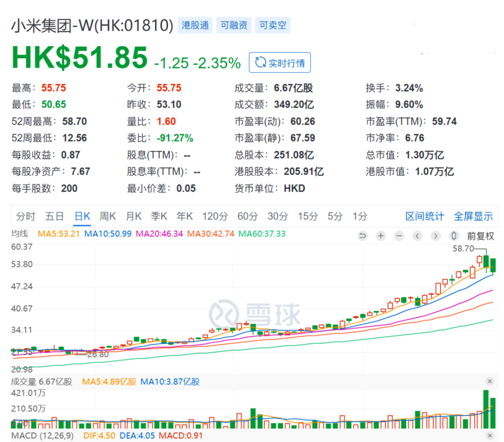This screenshot has height=442, width=504.
Task: Close the MACD indicator panel
Action: pos(490,436)
